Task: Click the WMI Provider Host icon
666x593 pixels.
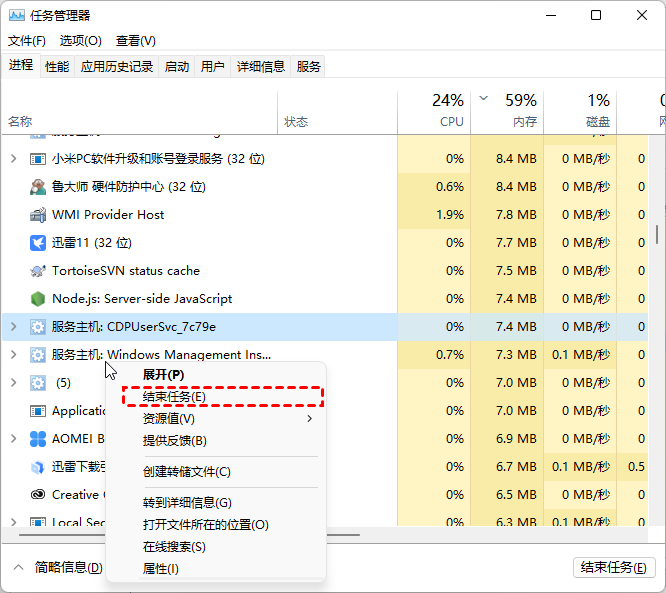Action: (x=38, y=215)
